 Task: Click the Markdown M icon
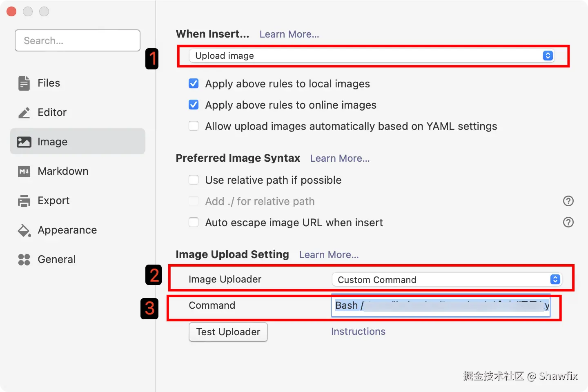24,171
